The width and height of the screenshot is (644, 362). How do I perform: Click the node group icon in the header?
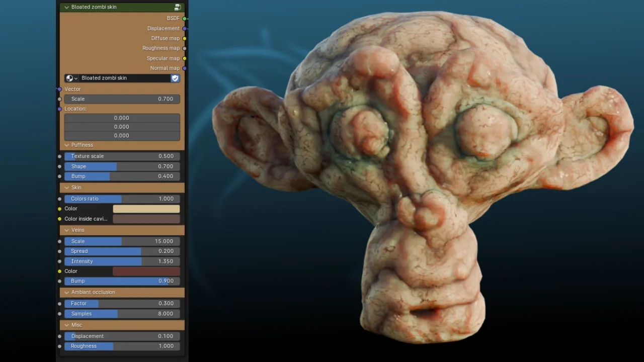pos(178,7)
